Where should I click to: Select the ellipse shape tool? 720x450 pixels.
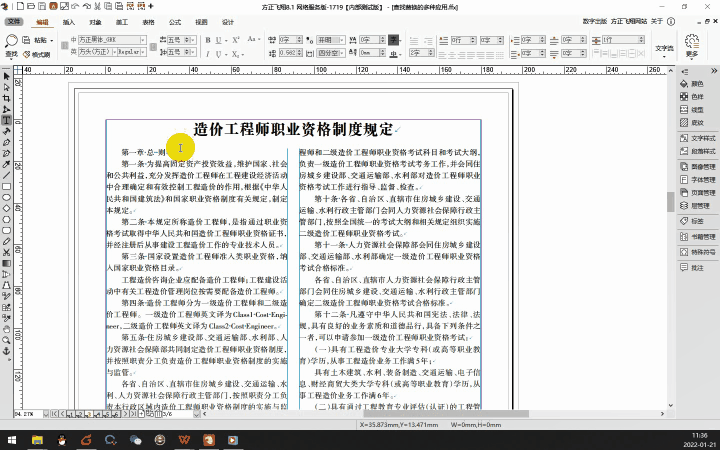(6, 197)
